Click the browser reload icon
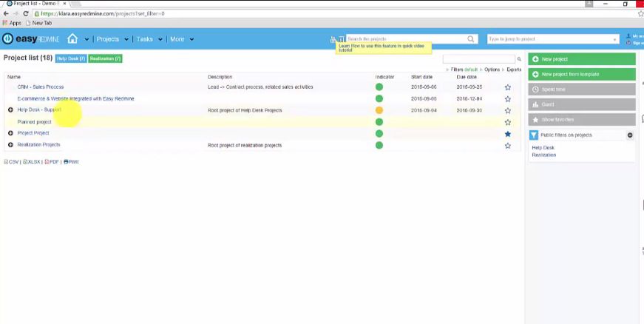Screen dimensions: 644x324 point(25,13)
